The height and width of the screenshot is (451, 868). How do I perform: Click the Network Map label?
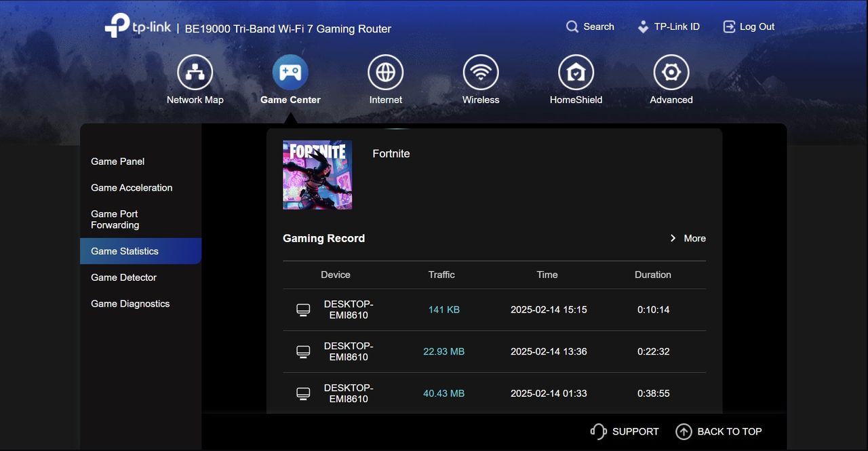(195, 100)
